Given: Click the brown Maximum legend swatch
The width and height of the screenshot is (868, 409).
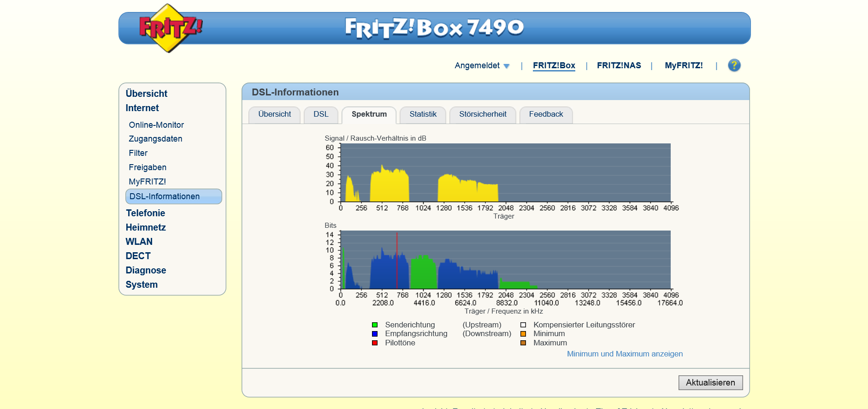Looking at the screenshot, I should click(x=523, y=343).
